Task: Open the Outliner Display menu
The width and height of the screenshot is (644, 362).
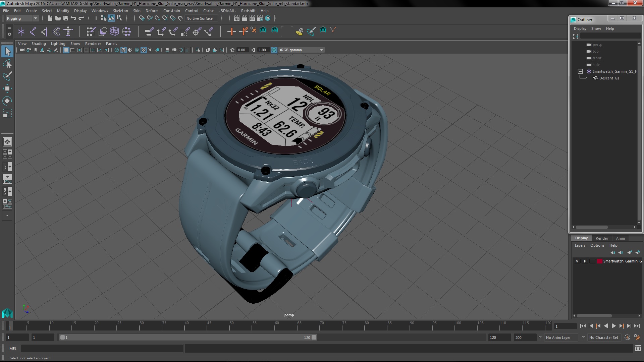Action: coord(580,28)
